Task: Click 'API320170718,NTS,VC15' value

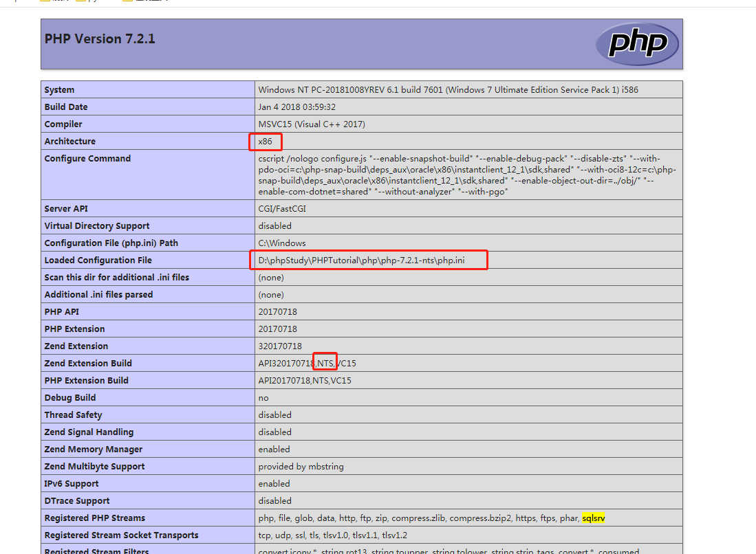Action: pyautogui.click(x=307, y=363)
